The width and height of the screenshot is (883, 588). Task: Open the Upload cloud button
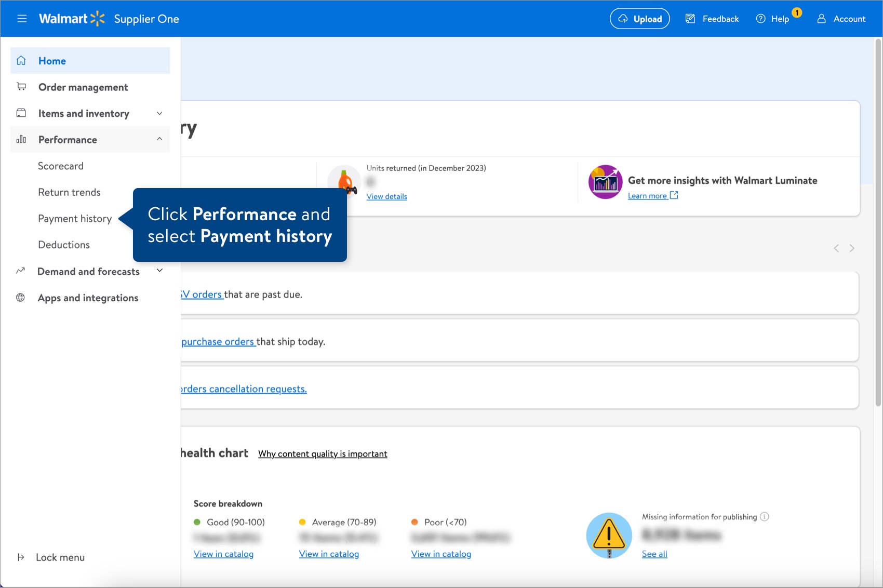[x=639, y=18]
